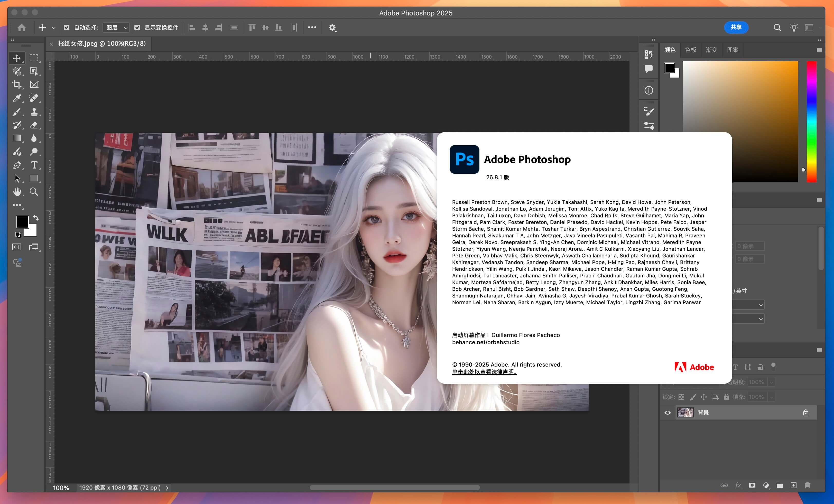Select the Blur tool
This screenshot has height=504, width=834.
pyautogui.click(x=34, y=138)
